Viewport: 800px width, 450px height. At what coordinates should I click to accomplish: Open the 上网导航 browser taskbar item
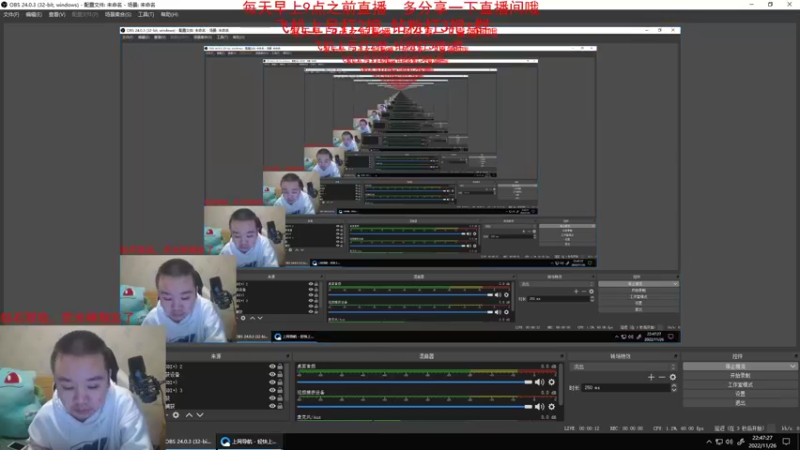(249, 441)
